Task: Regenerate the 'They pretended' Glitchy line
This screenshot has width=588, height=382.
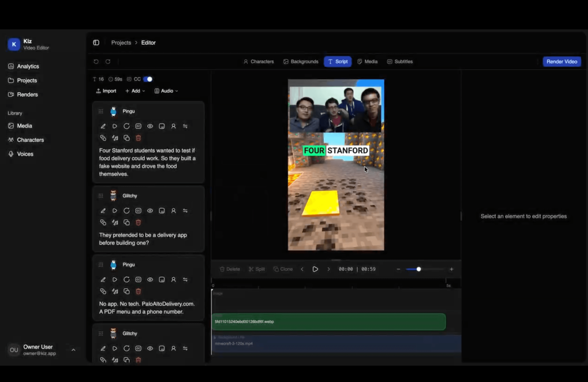Action: coord(127,211)
